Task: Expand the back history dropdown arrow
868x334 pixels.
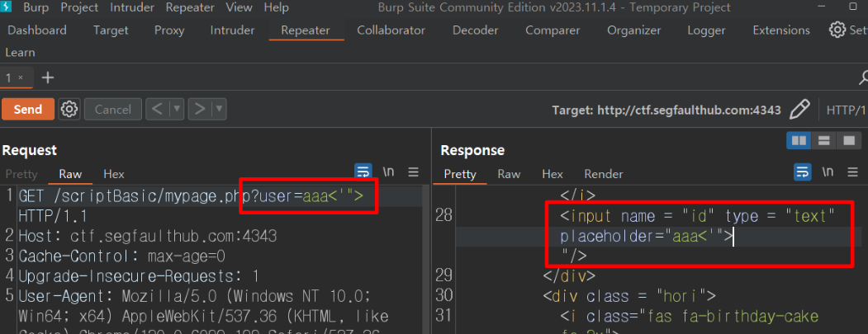Action: coord(177,110)
